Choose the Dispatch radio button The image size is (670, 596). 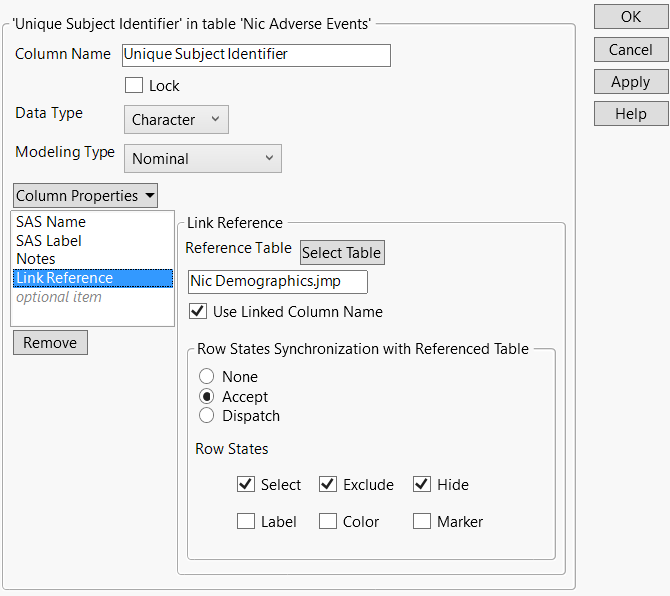(207, 416)
